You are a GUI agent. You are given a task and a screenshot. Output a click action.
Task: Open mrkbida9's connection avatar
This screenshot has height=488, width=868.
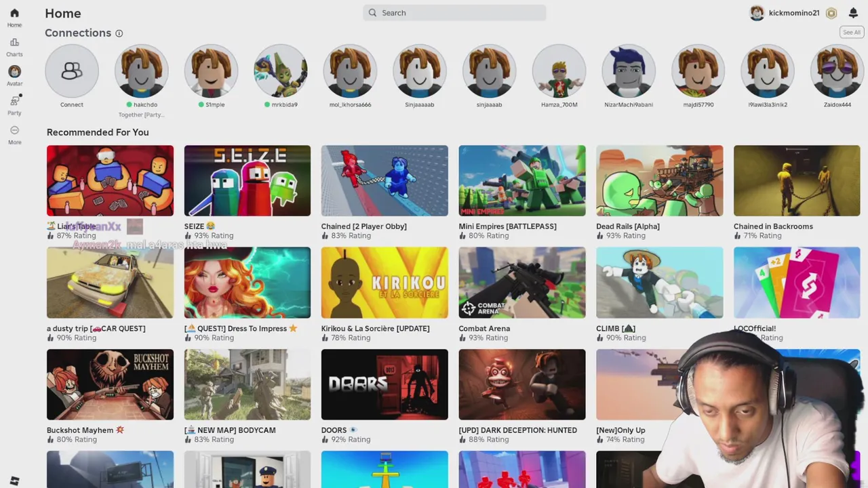point(281,71)
